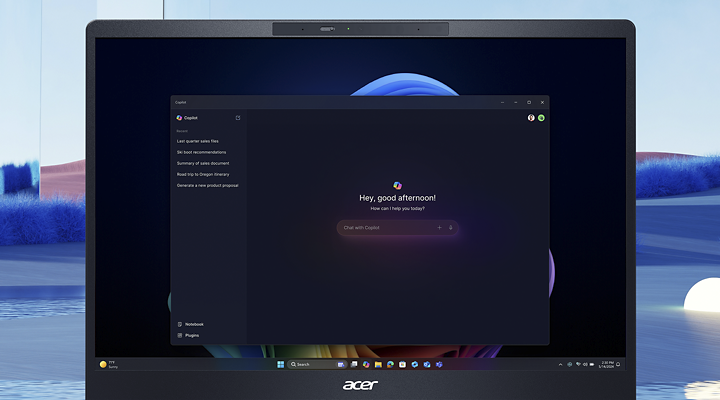Screen dimensions: 720x400
Task: Open 'Summary of sales document' chat
Action: pos(203,163)
